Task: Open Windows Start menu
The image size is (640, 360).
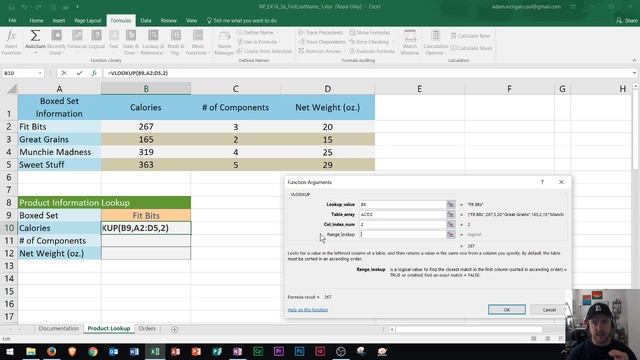Action: point(10,351)
